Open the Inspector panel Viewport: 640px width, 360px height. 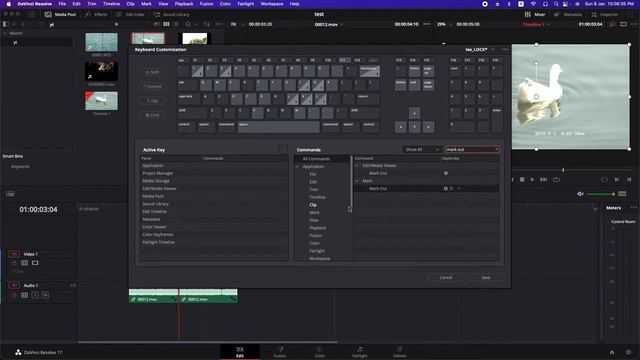605,14
